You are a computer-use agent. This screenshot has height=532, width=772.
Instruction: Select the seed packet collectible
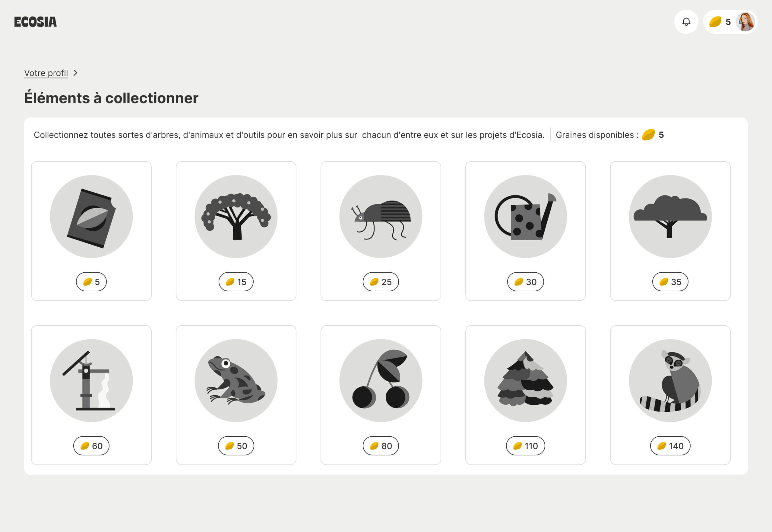click(91, 216)
